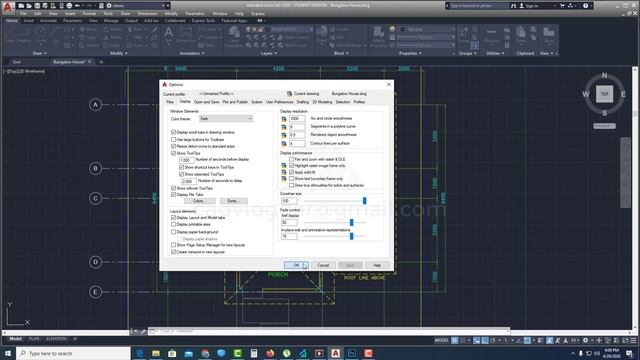Screen dimensions: 640x360
Task: Select the Annotate ribbon tab
Action: tap(48, 20)
